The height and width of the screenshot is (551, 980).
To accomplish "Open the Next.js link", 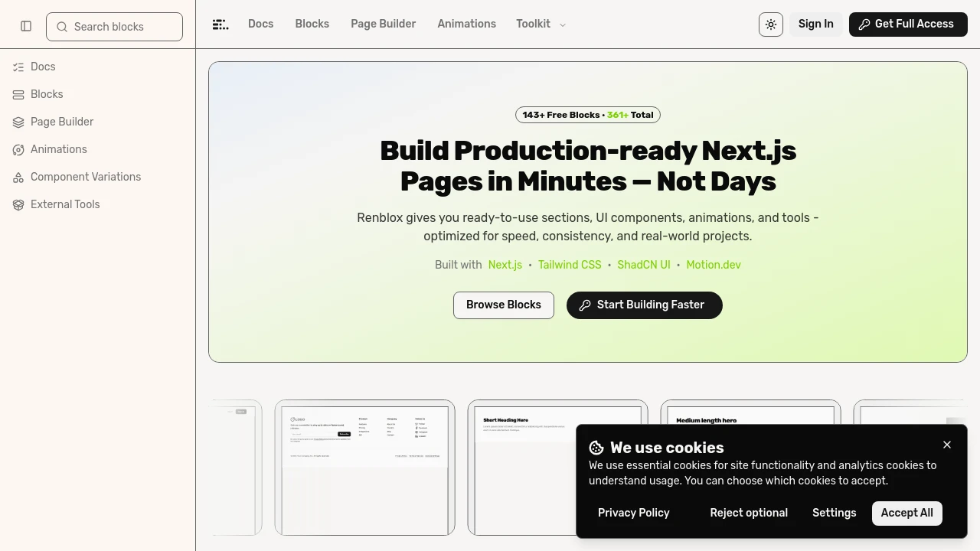I will click(x=505, y=265).
